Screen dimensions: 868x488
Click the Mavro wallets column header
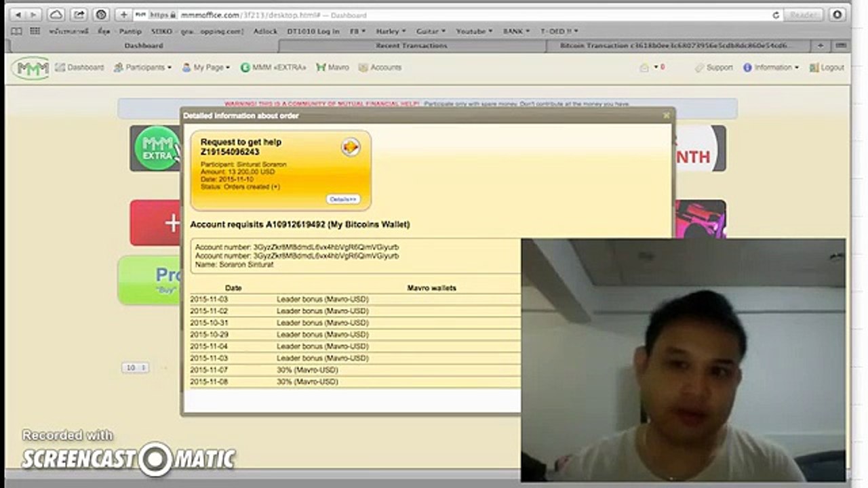point(432,288)
